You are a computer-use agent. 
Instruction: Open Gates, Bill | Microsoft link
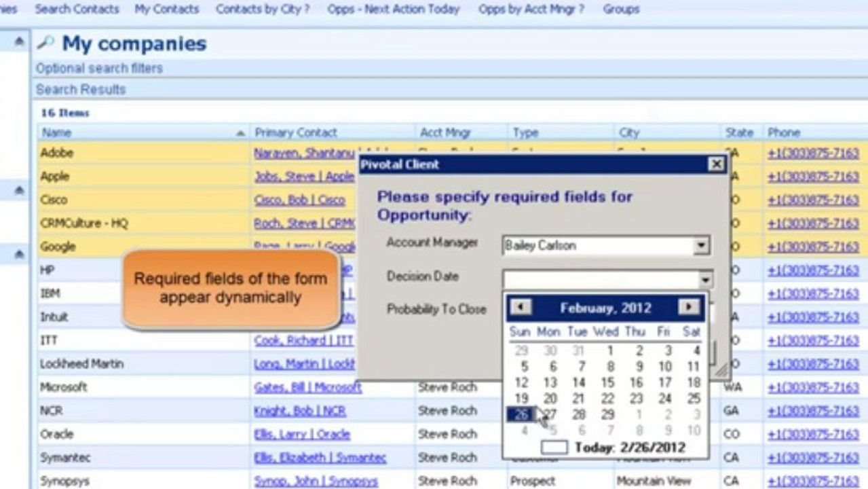coord(307,387)
